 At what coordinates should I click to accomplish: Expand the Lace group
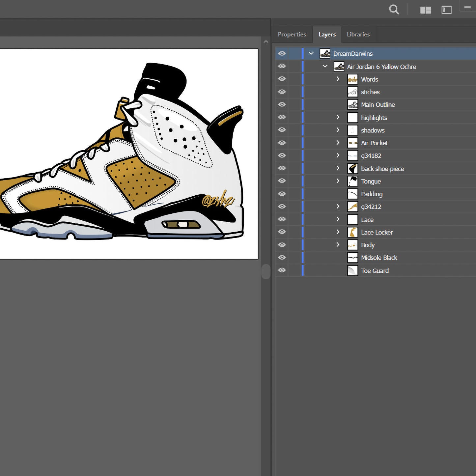[x=338, y=219]
